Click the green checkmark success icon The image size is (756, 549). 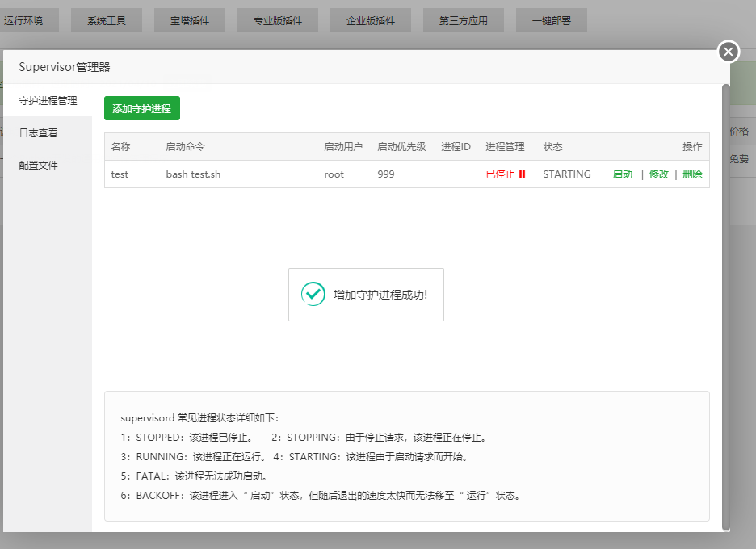tap(313, 295)
